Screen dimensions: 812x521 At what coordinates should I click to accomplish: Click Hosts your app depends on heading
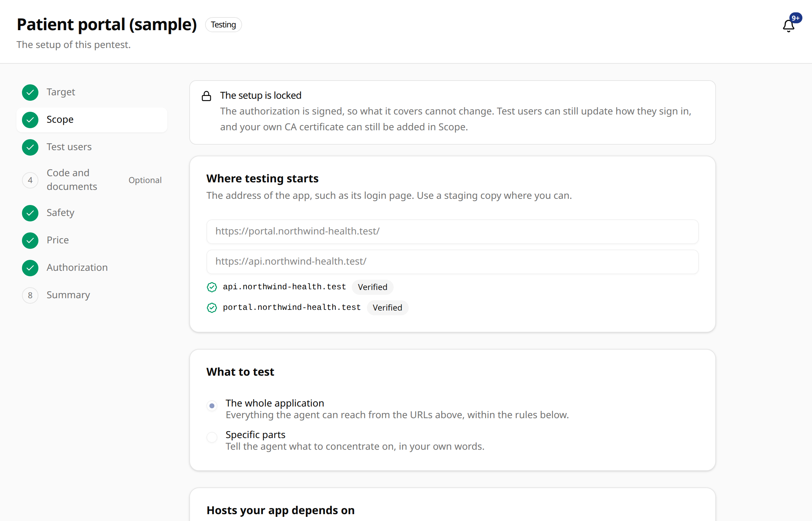tap(280, 510)
